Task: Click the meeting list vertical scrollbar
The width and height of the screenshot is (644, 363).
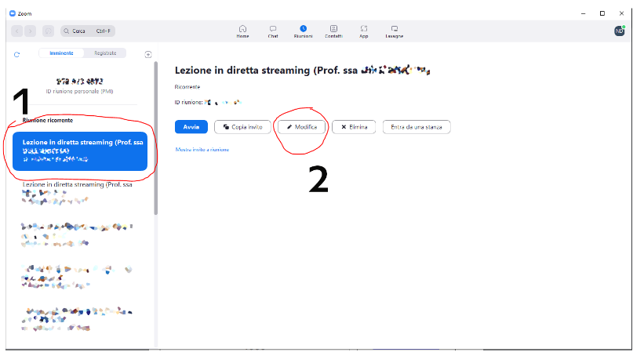Action: point(155,138)
